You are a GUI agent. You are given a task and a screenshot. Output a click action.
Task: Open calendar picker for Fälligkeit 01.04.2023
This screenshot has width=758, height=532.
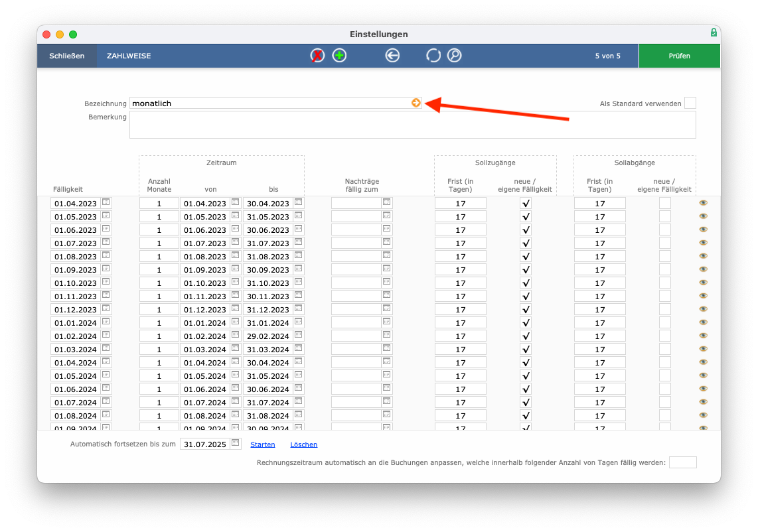click(106, 202)
